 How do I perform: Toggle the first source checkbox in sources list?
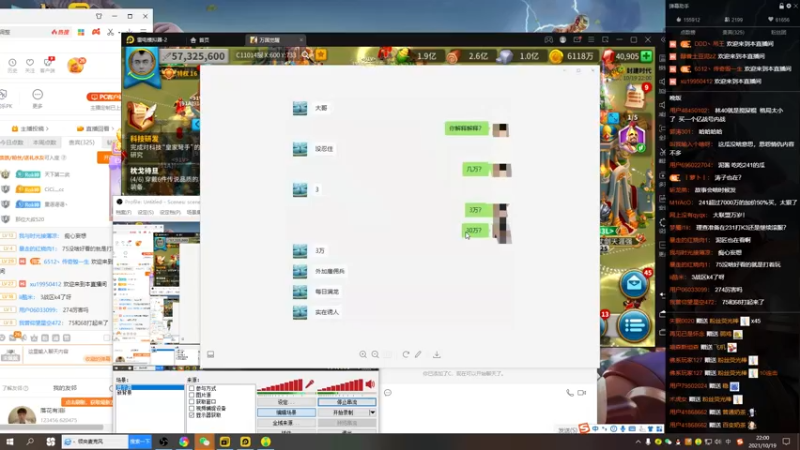pyautogui.click(x=192, y=388)
